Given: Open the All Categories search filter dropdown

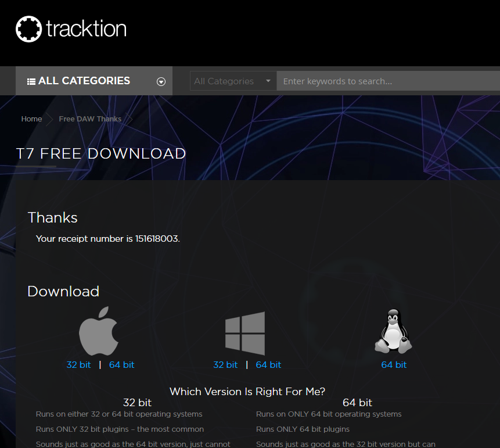Looking at the screenshot, I should click(x=233, y=81).
